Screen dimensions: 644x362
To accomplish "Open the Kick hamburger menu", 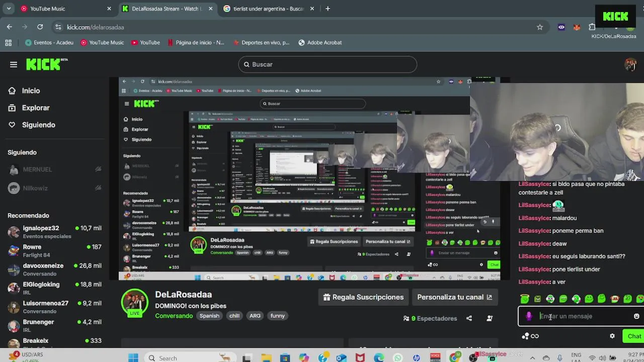I will coord(14,64).
